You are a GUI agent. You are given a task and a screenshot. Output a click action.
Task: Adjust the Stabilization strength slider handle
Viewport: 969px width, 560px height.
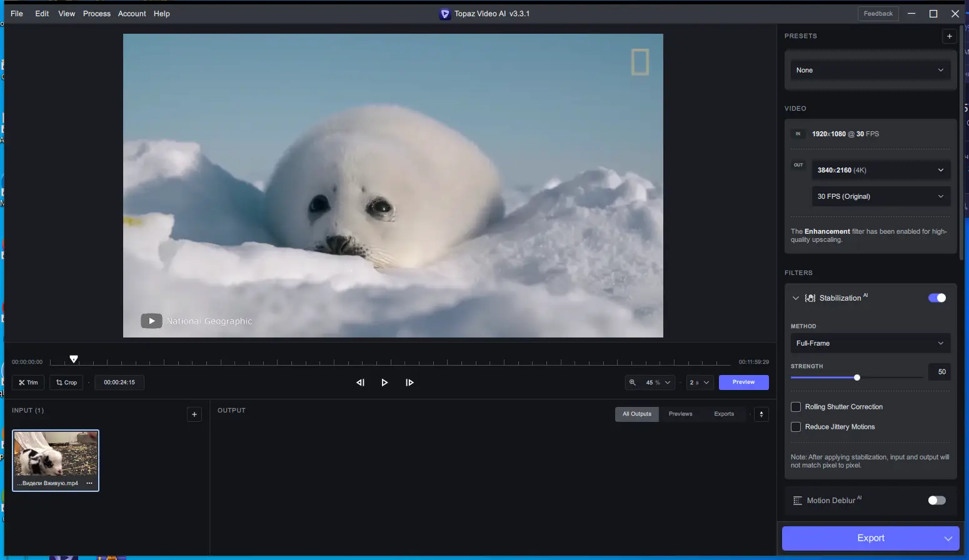[x=857, y=377]
